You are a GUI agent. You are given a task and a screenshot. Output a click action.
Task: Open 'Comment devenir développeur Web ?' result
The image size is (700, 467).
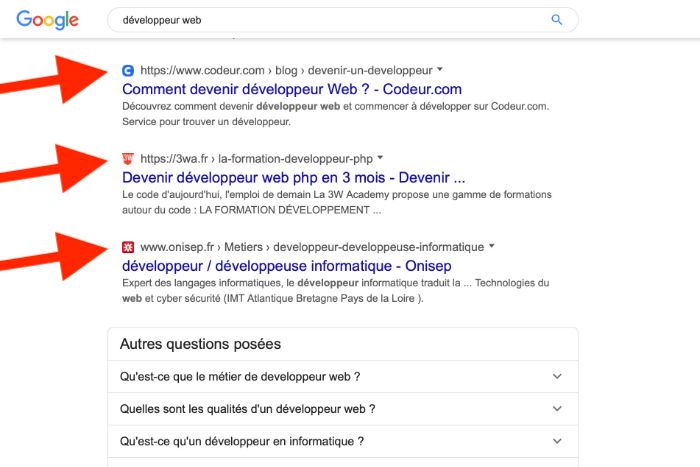pos(291,89)
